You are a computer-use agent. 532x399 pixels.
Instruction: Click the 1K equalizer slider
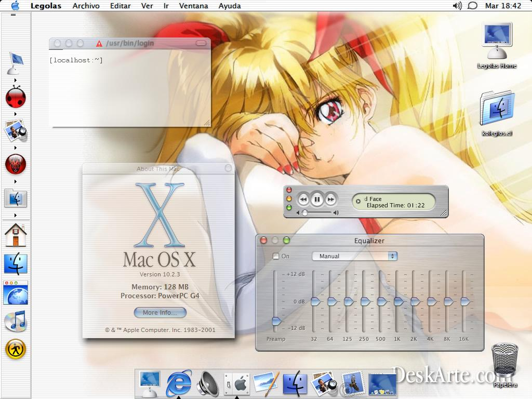(x=398, y=301)
